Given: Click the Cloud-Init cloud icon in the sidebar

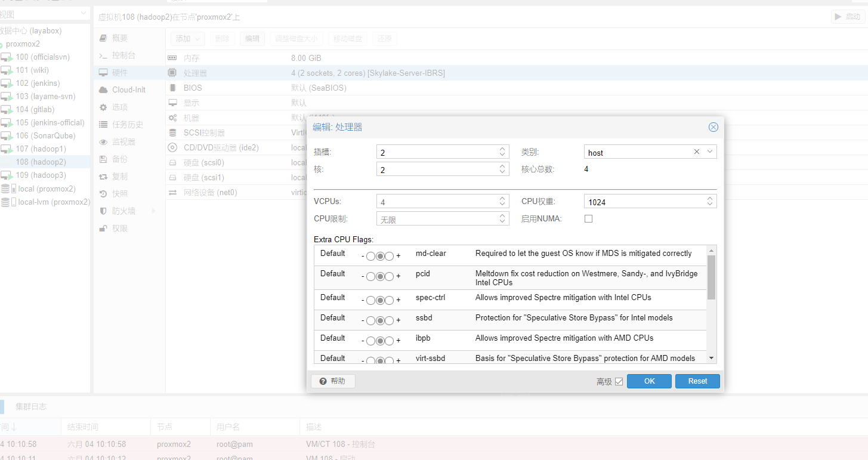Looking at the screenshot, I should click(x=103, y=89).
